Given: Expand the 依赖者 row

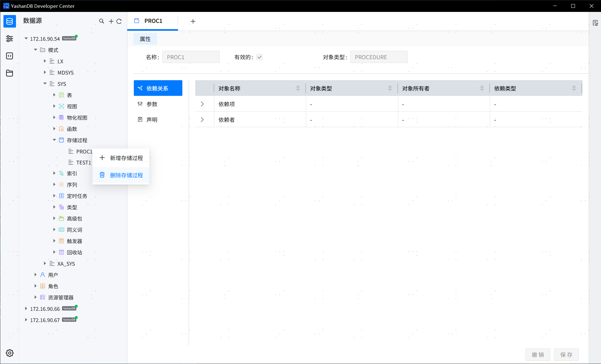Looking at the screenshot, I should pos(202,120).
